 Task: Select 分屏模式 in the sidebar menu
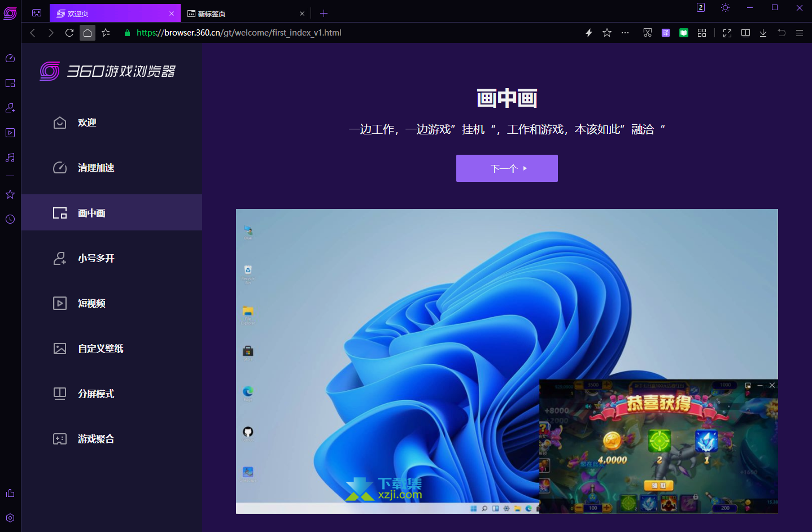112,394
